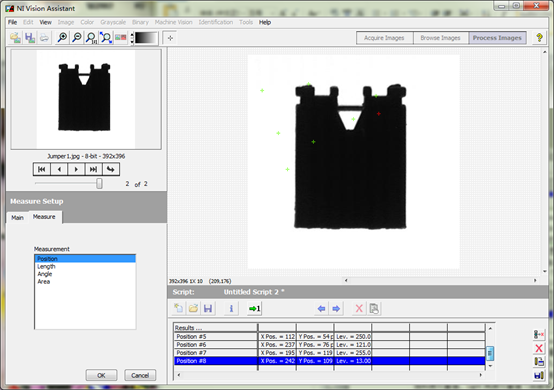Switch to the Main tab
The image size is (554, 390).
point(17,218)
